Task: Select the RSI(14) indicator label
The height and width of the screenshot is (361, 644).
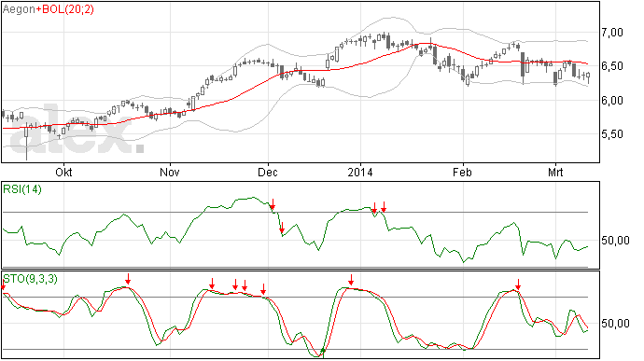Action: click(x=22, y=189)
